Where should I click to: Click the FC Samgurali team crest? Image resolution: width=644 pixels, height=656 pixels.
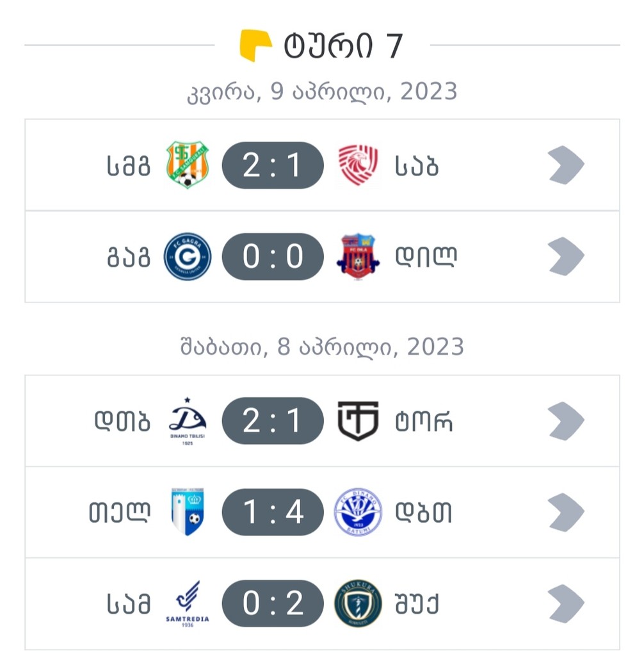pyautogui.click(x=188, y=165)
